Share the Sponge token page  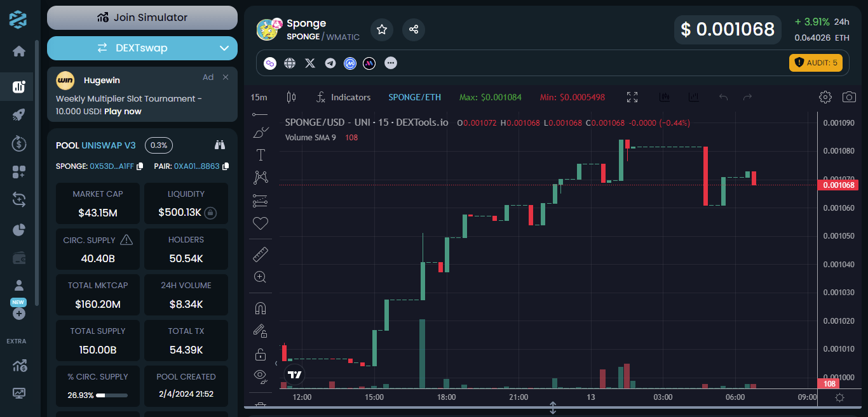(414, 29)
